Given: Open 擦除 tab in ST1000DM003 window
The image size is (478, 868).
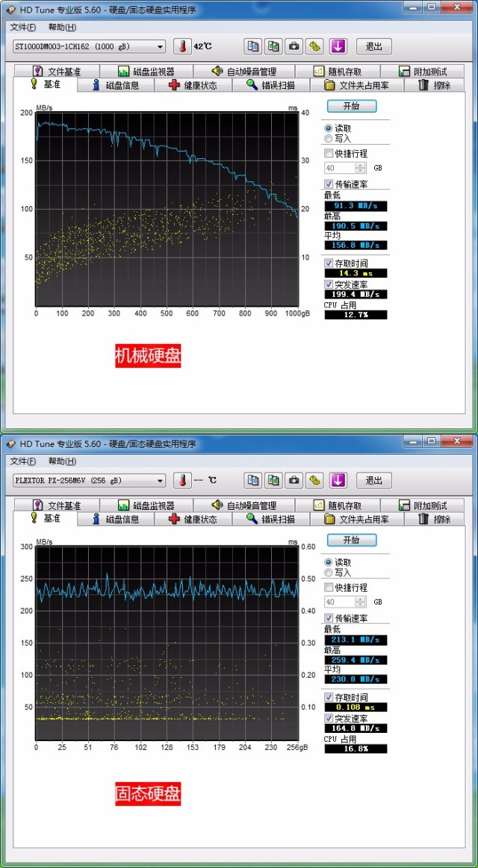Looking at the screenshot, I should tap(434, 85).
